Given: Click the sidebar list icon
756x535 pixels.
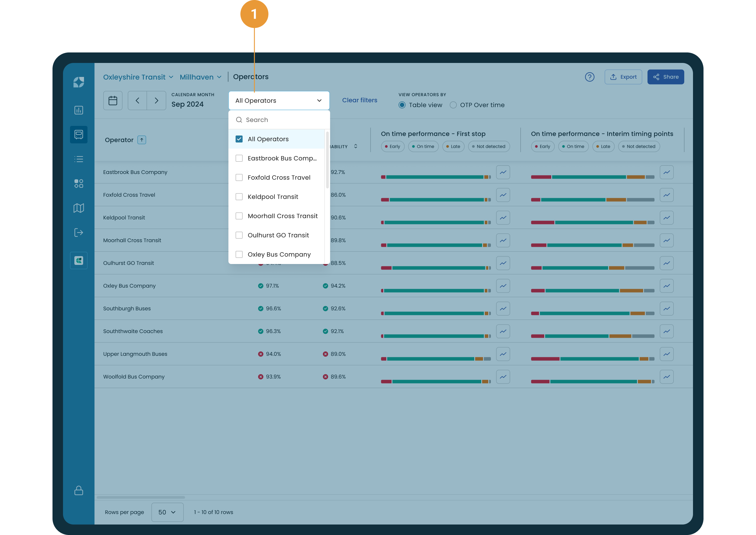Looking at the screenshot, I should click(x=78, y=159).
